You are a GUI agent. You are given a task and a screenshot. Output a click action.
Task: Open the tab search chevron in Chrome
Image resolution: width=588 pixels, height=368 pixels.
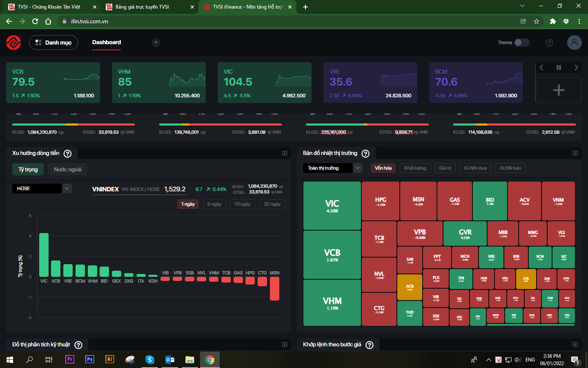click(x=522, y=6)
